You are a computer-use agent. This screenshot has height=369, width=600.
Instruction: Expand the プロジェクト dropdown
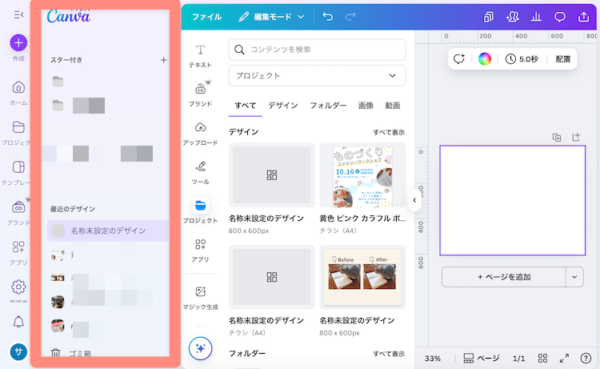coord(317,75)
